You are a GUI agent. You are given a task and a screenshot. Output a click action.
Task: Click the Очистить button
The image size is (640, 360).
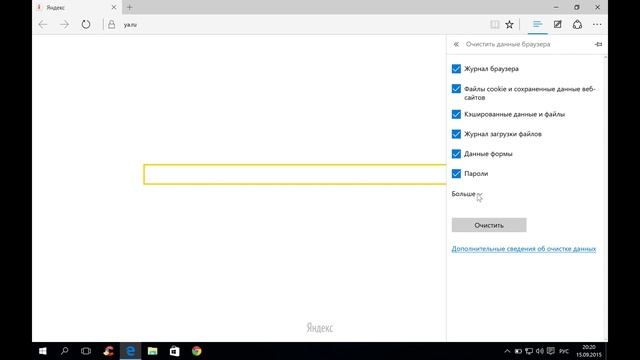pos(489,225)
